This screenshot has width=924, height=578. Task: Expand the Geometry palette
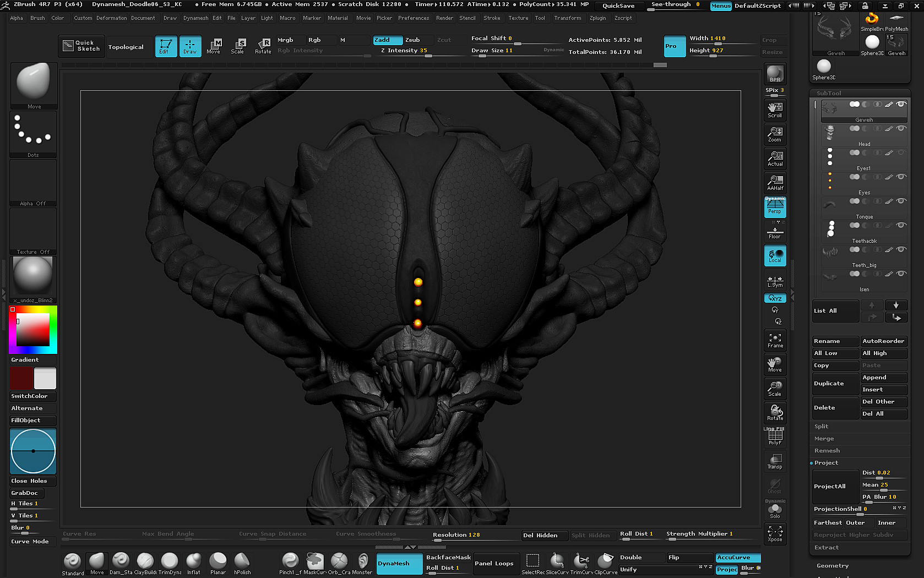(x=833, y=565)
